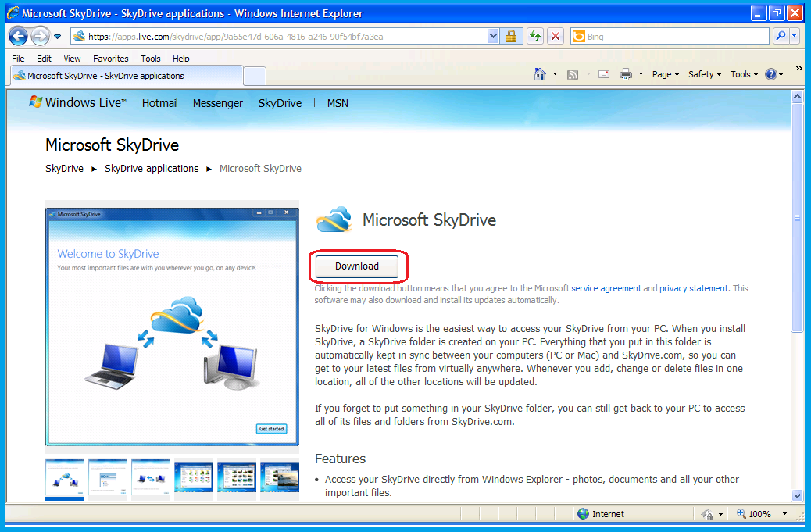Click the RSS feeds icon
The height and width of the screenshot is (532, 811).
(573, 74)
